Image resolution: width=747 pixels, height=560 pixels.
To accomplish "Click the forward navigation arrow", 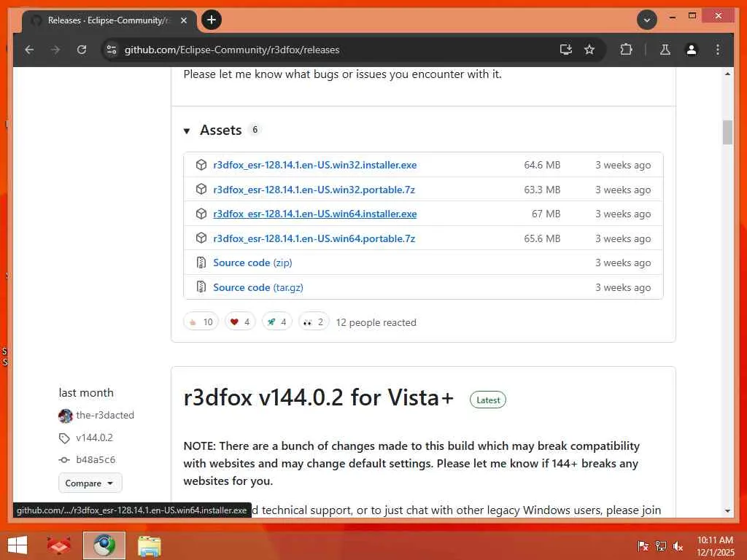I will 55,50.
